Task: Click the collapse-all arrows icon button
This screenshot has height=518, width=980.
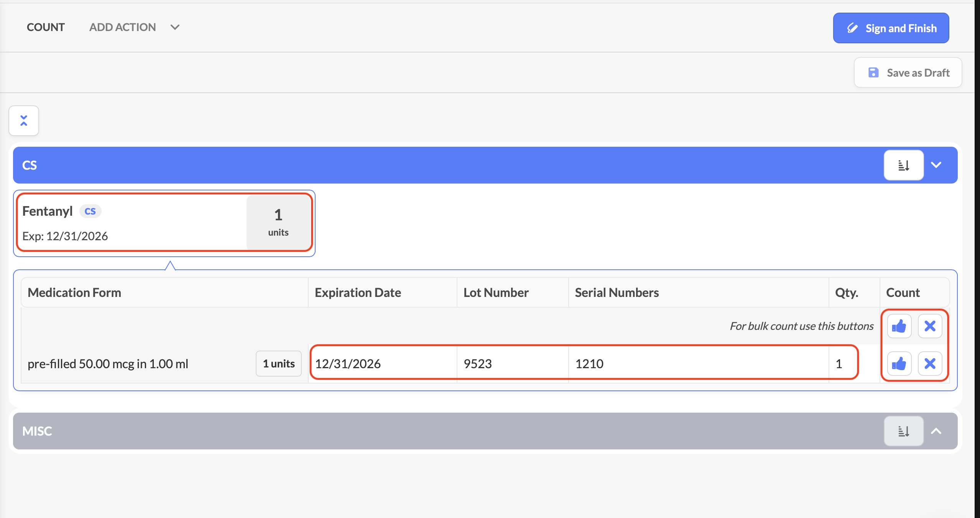Action: (x=24, y=121)
